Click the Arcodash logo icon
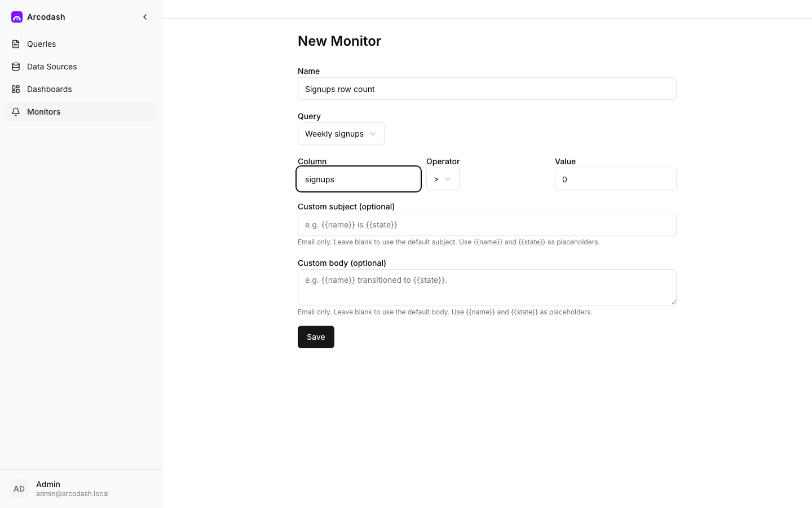This screenshot has width=812, height=508. click(17, 17)
